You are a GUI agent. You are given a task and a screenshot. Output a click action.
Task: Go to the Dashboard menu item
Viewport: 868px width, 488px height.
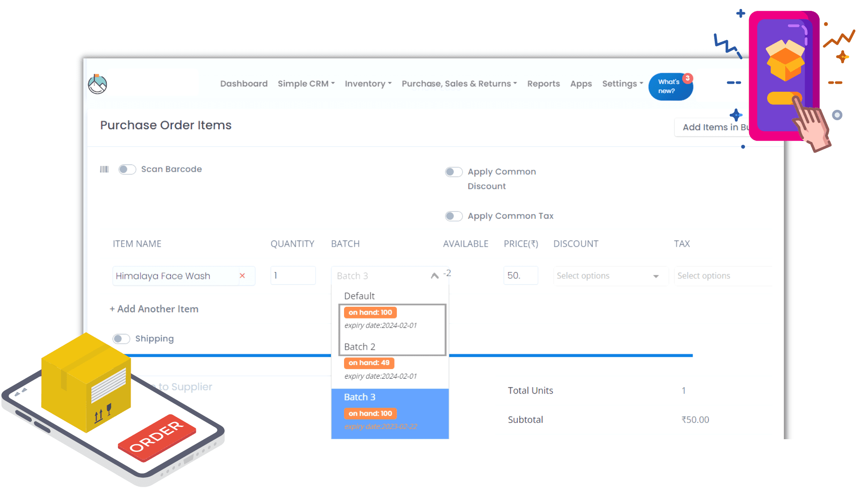pos(244,84)
